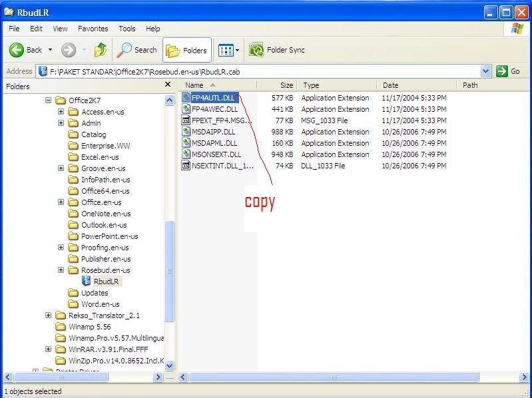
Task: Select the Word.en-us folder icon
Action: (x=73, y=304)
